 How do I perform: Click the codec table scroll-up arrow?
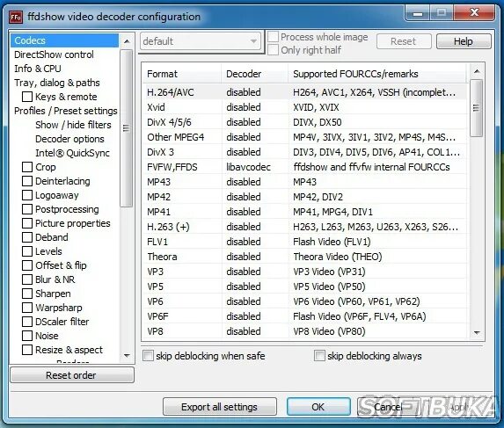[x=477, y=71]
